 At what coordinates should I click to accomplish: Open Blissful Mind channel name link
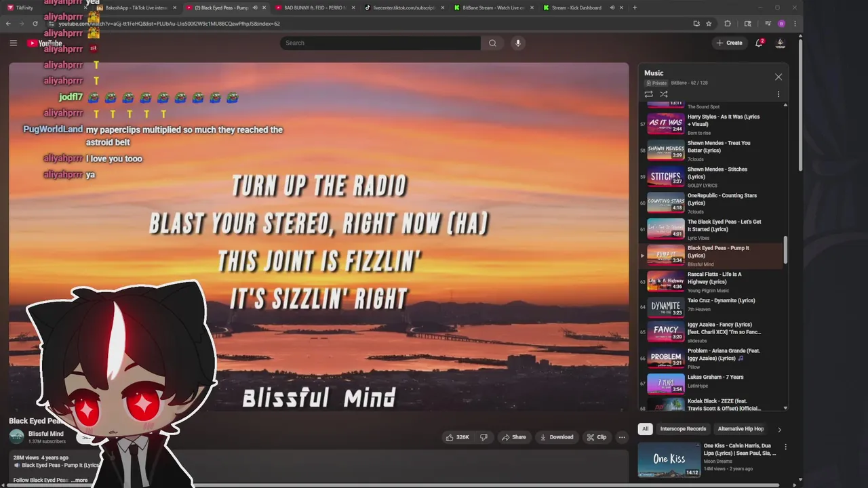click(x=46, y=434)
